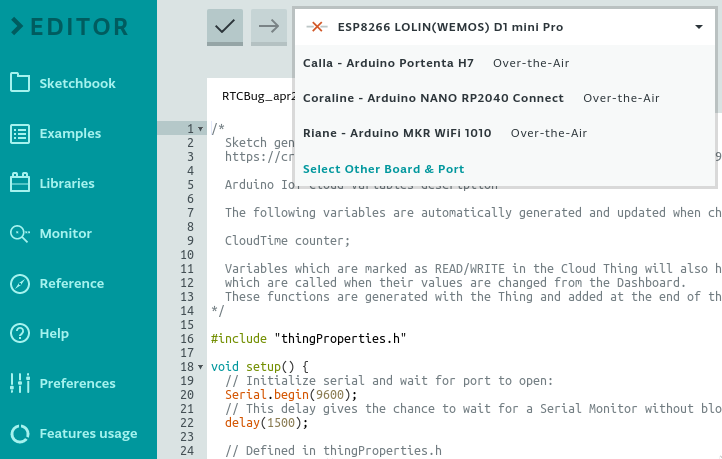The height and width of the screenshot is (459, 722).
Task: Click the Over-the-Air label next to Calla
Action: click(531, 63)
